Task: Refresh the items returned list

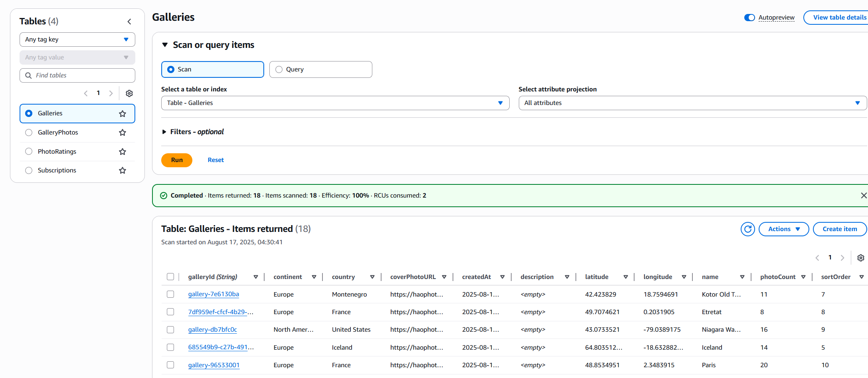Action: click(747, 229)
